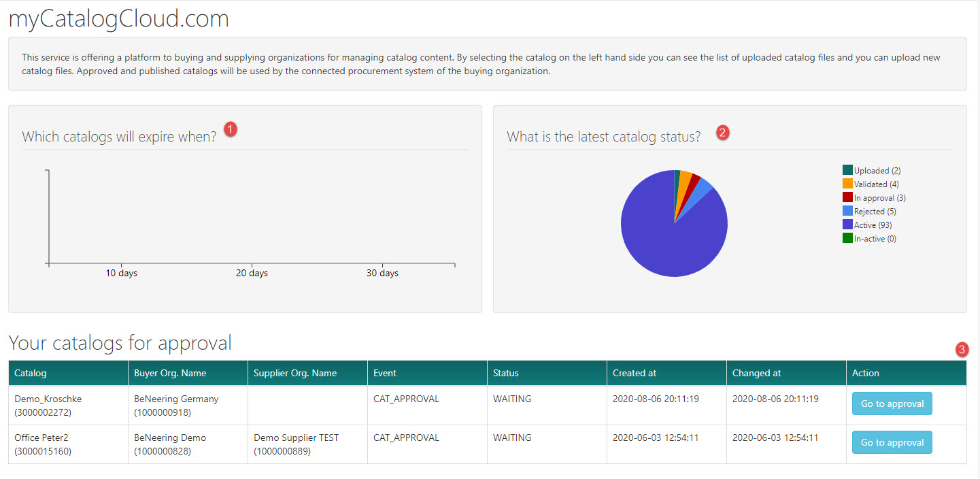Screen dimensions: 980x479
Task: Click the 20 days axis label
Action: coord(252,274)
